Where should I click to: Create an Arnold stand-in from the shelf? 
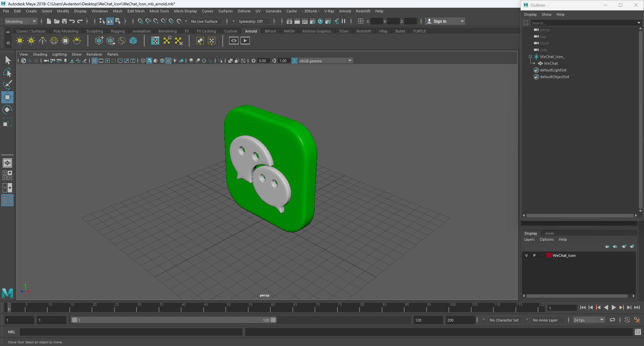[99, 41]
